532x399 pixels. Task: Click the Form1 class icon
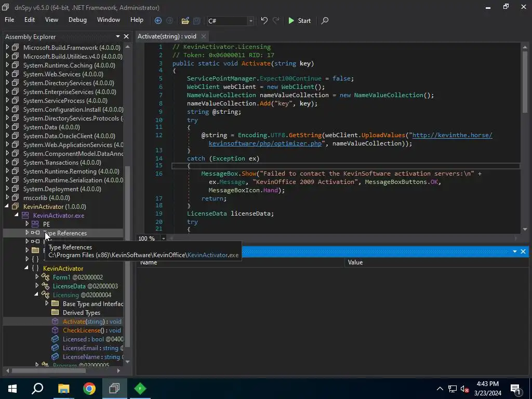coord(45,277)
